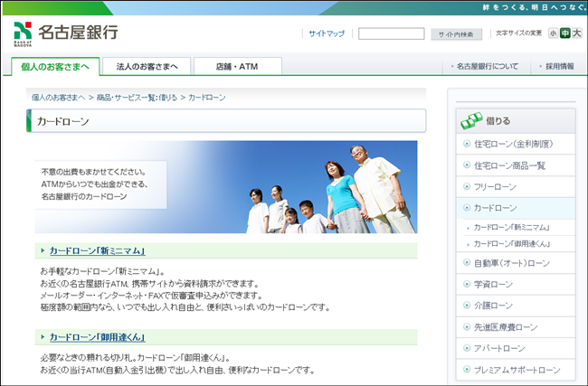
Task: Click the bullet icon beside 介護ローン
Action: pyautogui.click(x=467, y=305)
